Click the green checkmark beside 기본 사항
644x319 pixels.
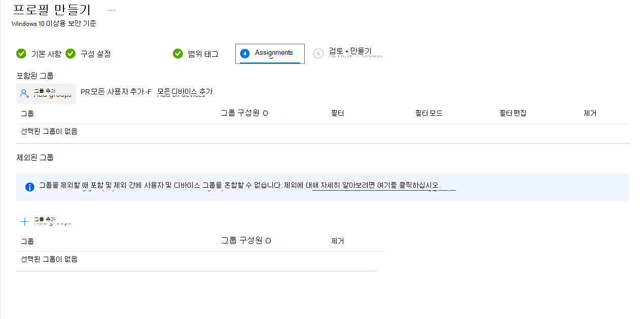pyautogui.click(x=21, y=54)
